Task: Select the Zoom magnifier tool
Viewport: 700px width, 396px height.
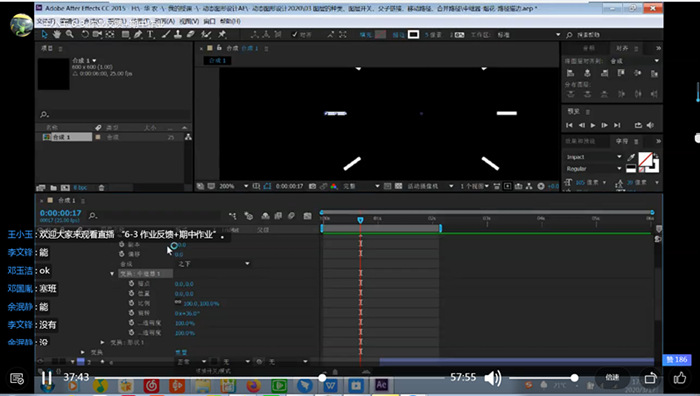Action: [x=70, y=34]
